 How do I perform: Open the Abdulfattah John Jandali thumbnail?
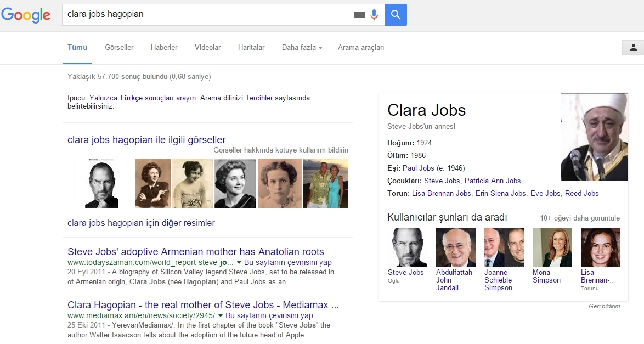[x=455, y=247]
